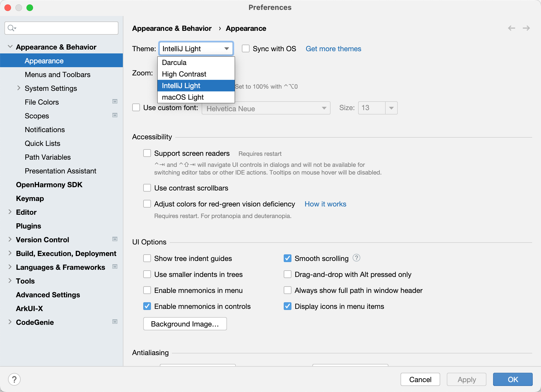Image resolution: width=541 pixels, height=392 pixels.
Task: Check Always show full path in window header
Action: [288, 290]
